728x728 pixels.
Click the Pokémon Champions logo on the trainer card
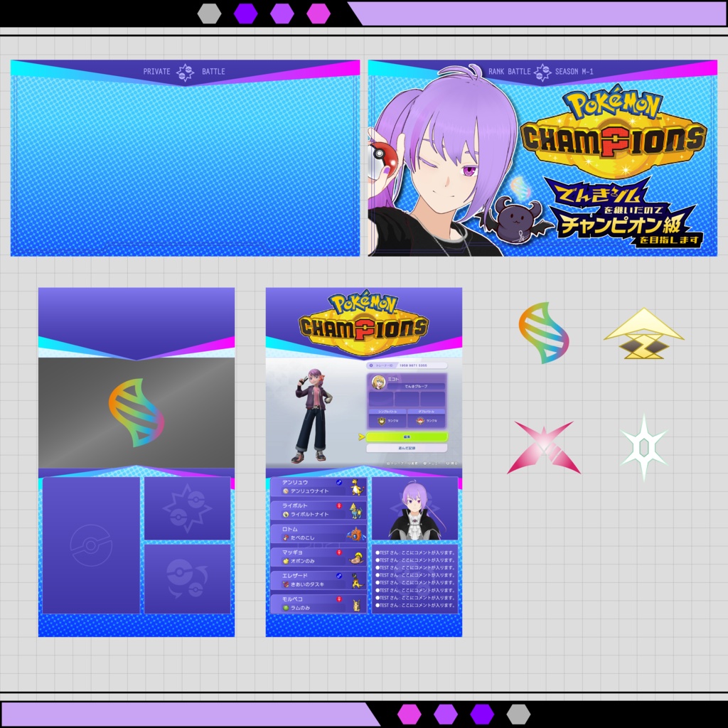[x=364, y=323]
